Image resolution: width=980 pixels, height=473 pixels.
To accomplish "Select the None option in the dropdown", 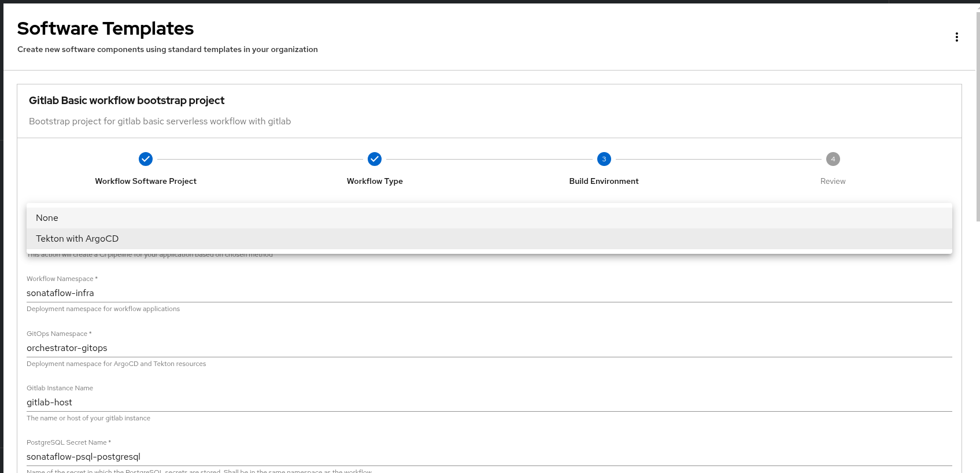I will [x=489, y=218].
